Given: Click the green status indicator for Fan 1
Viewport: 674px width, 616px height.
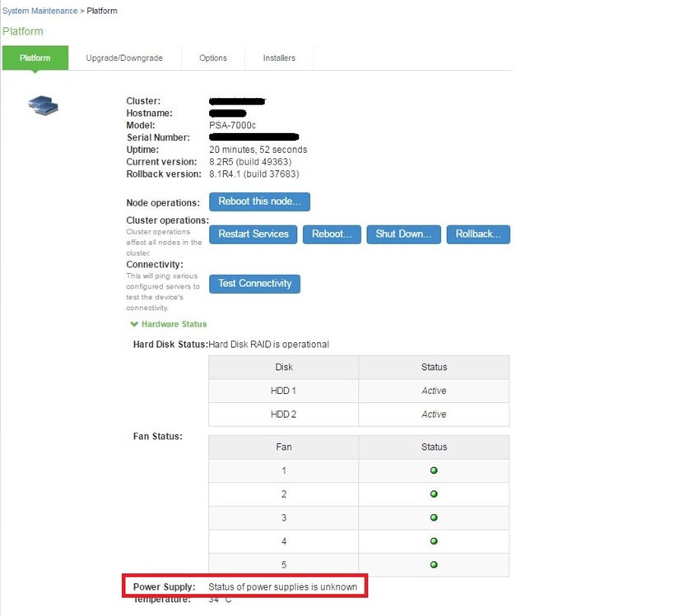Looking at the screenshot, I should pos(434,470).
